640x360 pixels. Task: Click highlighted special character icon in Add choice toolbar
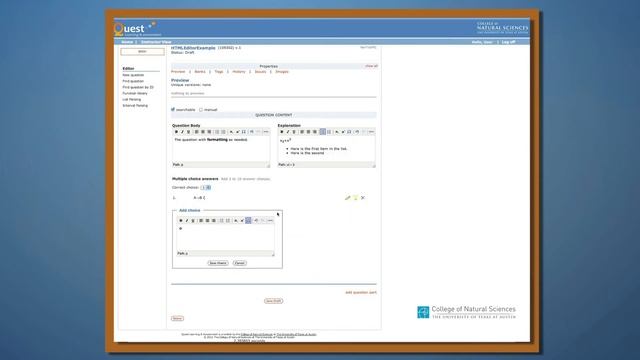pos(248,220)
